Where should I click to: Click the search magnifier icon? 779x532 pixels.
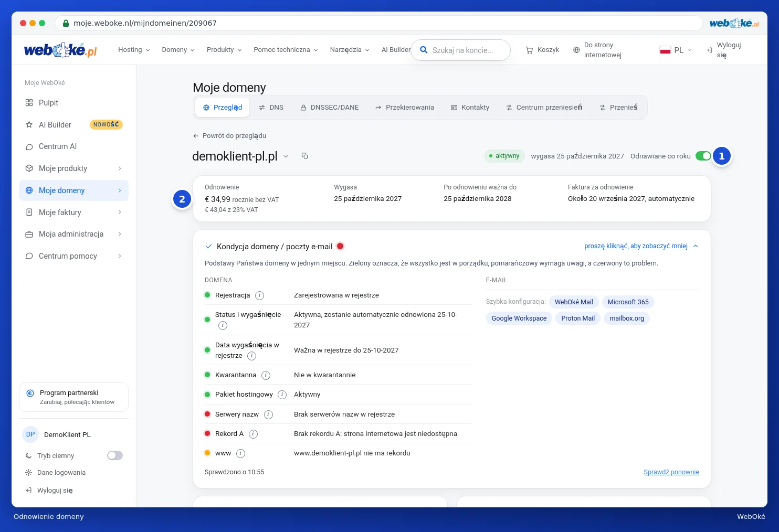click(x=424, y=50)
